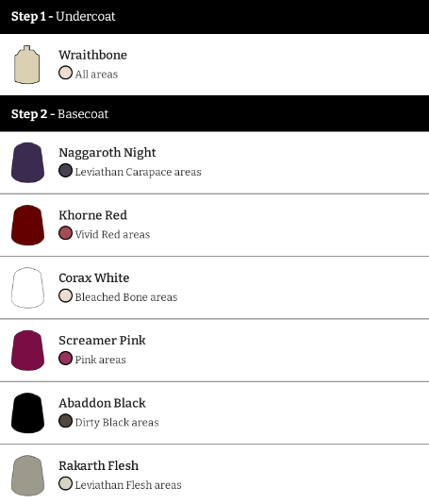Select the Bleached Bone areas color circle
The height and width of the screenshot is (504, 429).
[65, 295]
